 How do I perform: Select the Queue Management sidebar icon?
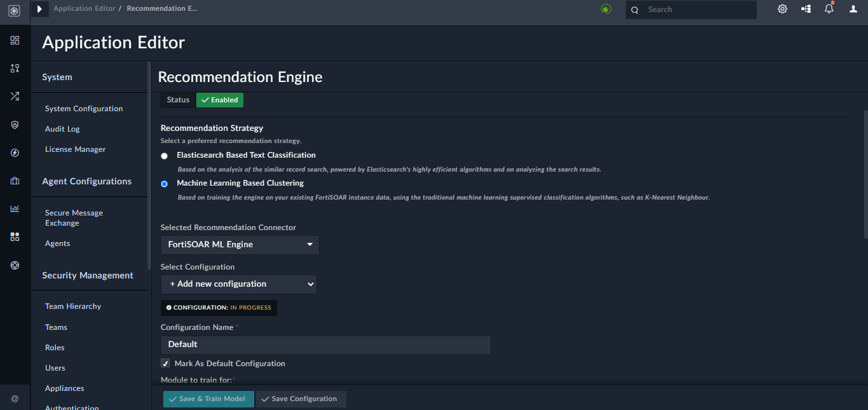[15, 68]
